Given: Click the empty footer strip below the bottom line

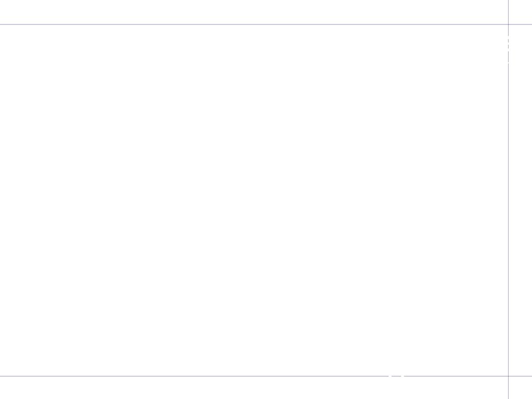Looking at the screenshot, I should tap(254, 388).
